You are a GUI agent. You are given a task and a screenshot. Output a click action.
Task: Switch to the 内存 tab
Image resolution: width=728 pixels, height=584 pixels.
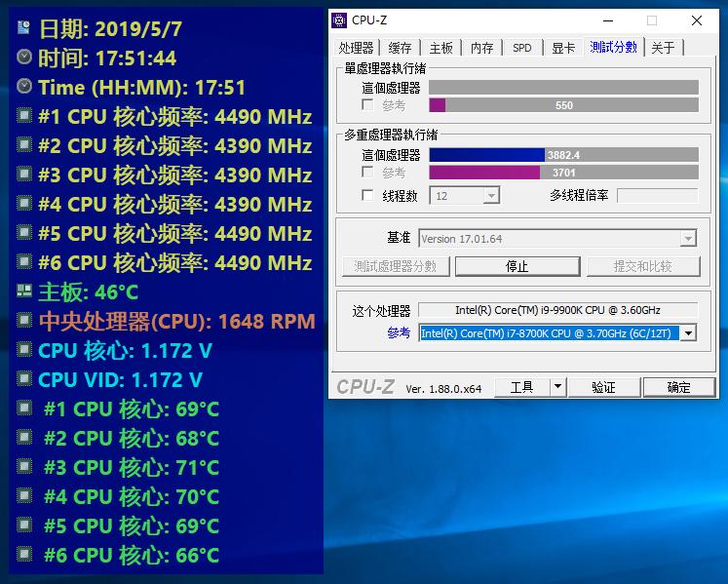482,48
